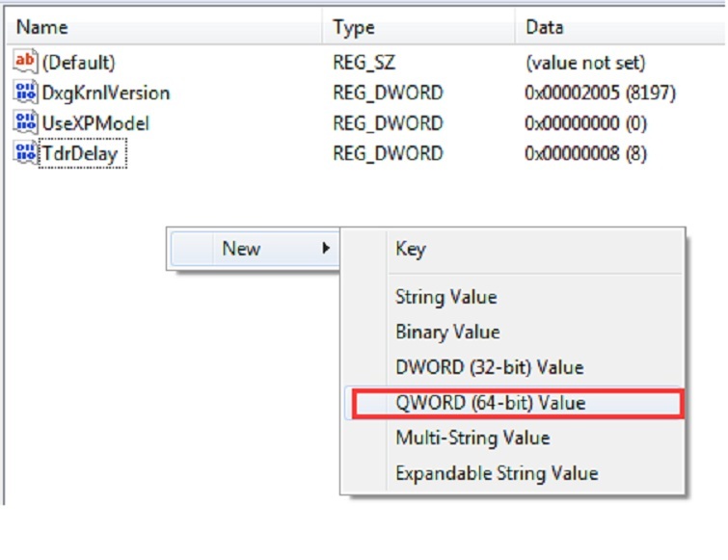Select QWORD (64-bit) Value option
728x560 pixels.
coord(490,403)
